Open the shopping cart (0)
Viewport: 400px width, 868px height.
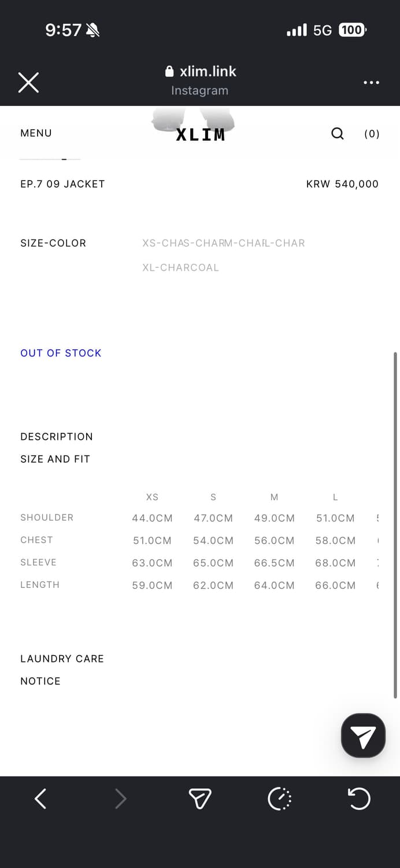(x=372, y=134)
